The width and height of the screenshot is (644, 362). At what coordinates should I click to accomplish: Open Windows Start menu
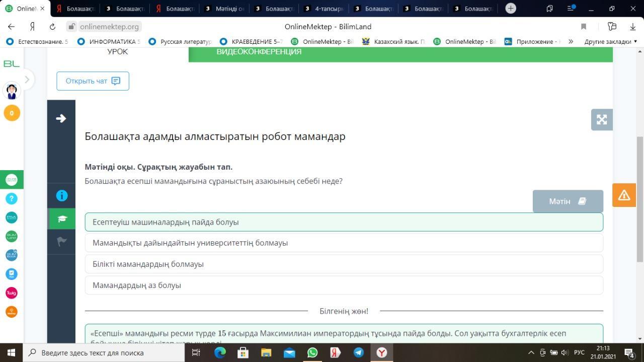(x=11, y=352)
